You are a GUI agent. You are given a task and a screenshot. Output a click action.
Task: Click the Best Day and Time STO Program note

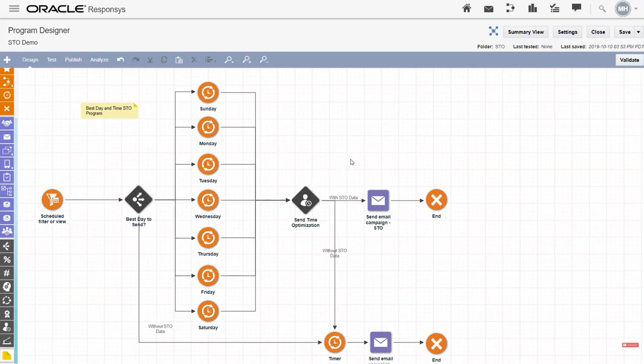(x=109, y=111)
